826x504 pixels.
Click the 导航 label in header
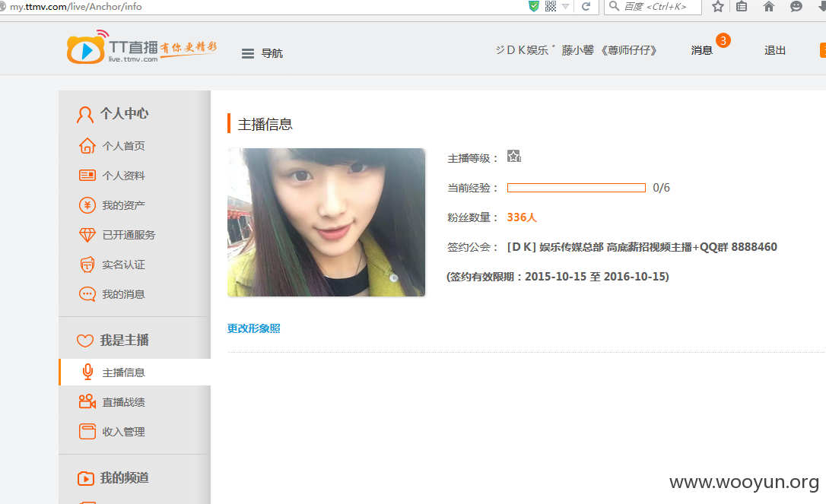272,53
